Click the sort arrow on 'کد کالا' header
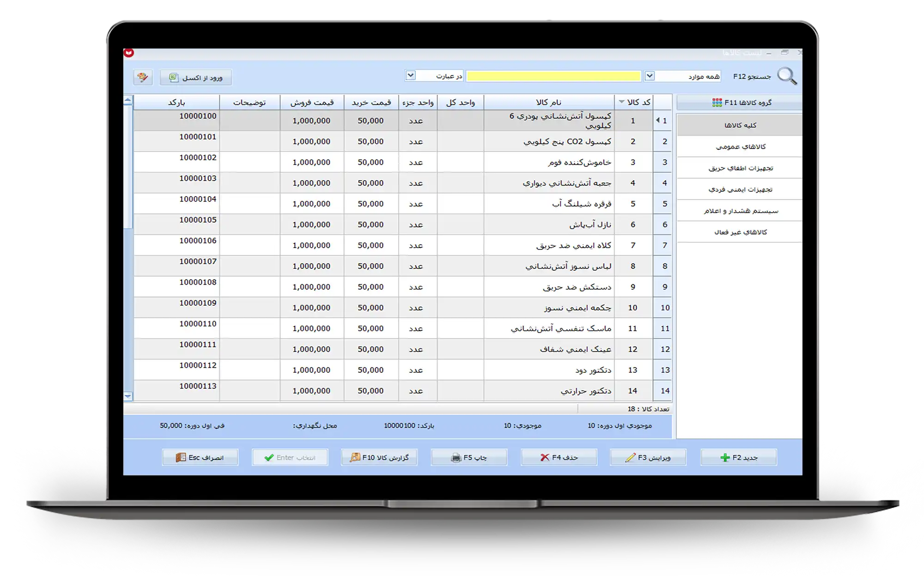This screenshot has height=576, width=924. point(621,102)
